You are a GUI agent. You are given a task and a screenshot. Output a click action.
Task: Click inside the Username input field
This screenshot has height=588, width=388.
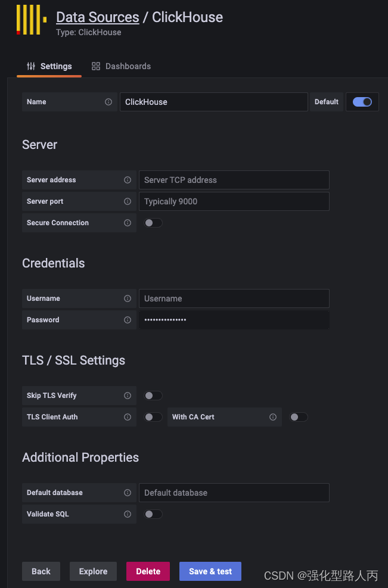[x=234, y=298]
